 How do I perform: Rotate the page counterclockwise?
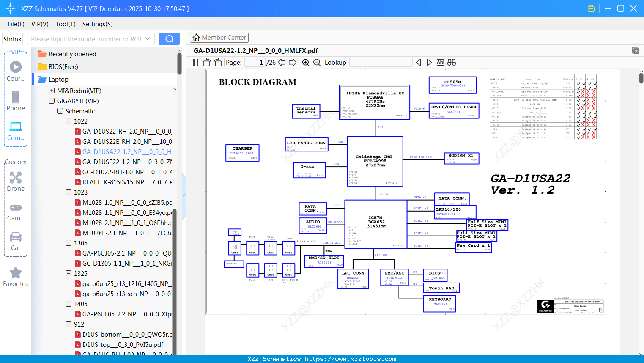coord(206,62)
